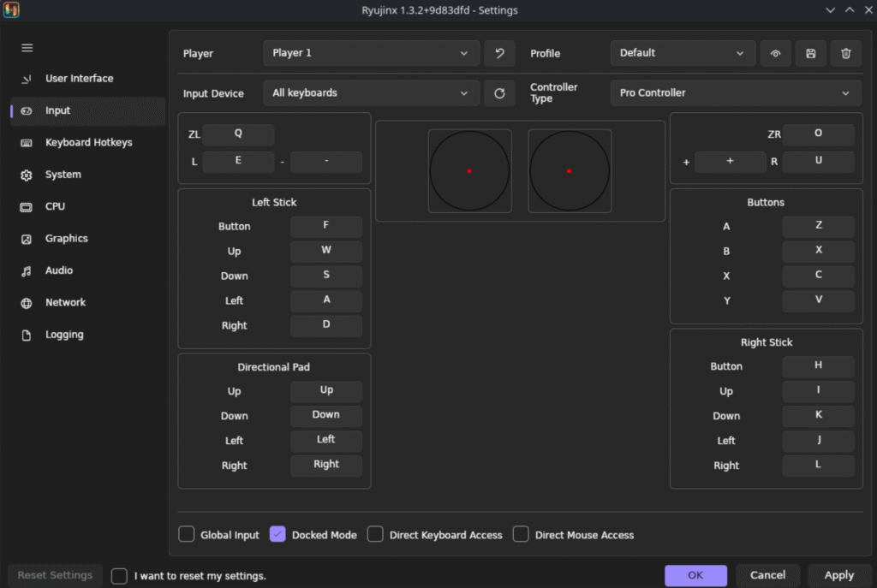Open the Input Device dropdown

372,93
